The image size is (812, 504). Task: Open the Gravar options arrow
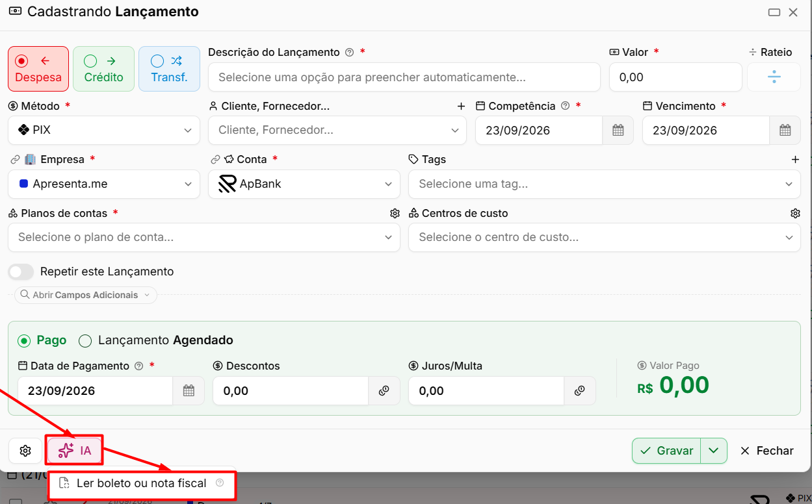(x=714, y=451)
